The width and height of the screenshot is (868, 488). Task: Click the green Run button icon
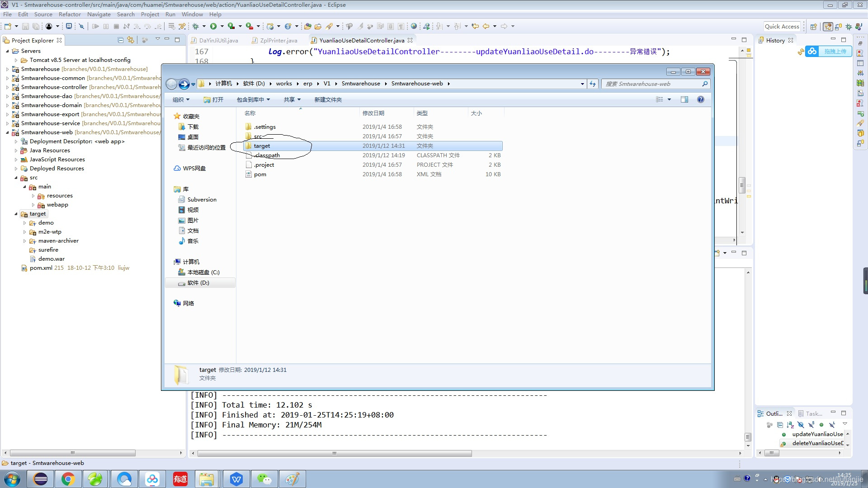(x=213, y=26)
